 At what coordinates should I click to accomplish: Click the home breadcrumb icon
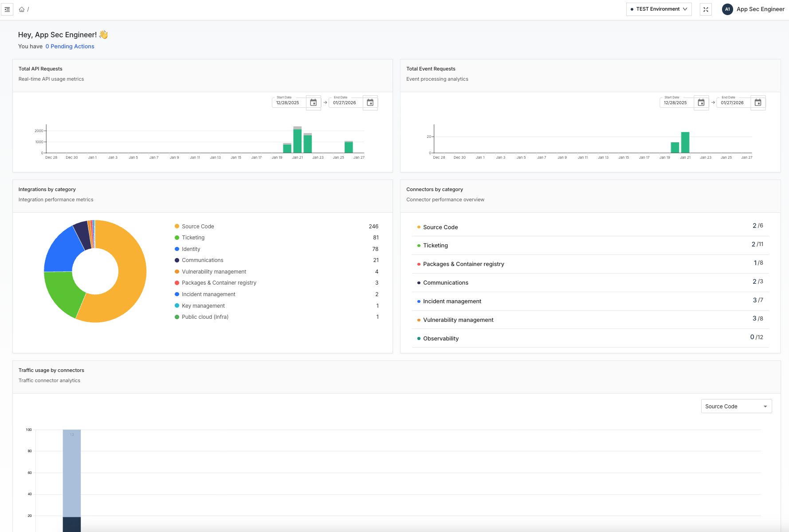click(22, 9)
